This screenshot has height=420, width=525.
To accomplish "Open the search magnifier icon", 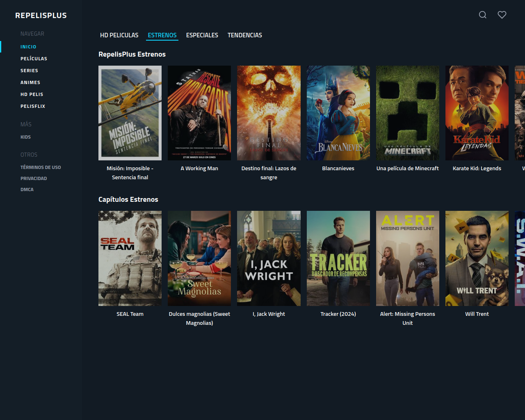I will pos(483,15).
